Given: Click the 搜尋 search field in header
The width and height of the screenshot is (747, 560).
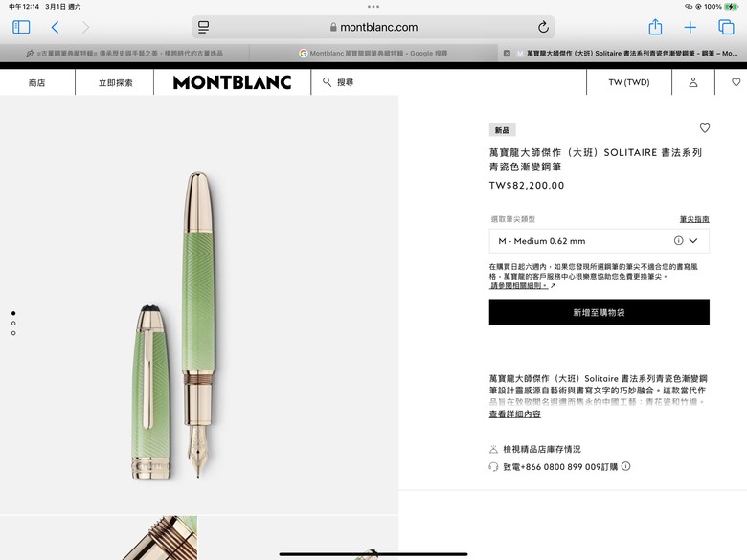Looking at the screenshot, I should coord(338,82).
